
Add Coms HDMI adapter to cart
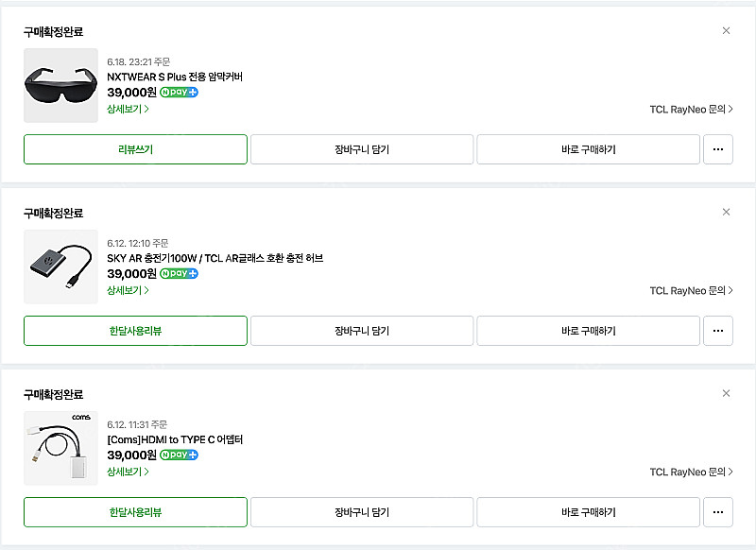[x=362, y=512]
